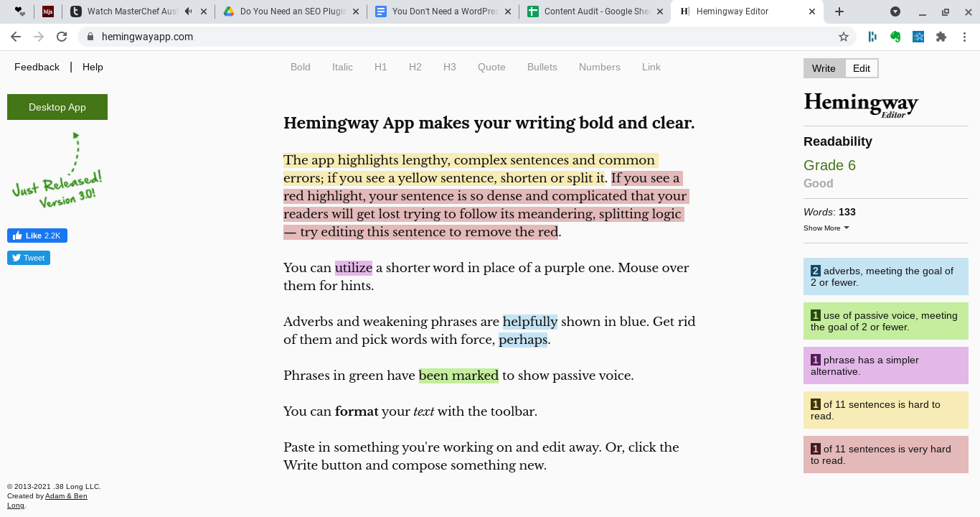The image size is (980, 517).
Task: Insert Bullets list
Action: (542, 67)
